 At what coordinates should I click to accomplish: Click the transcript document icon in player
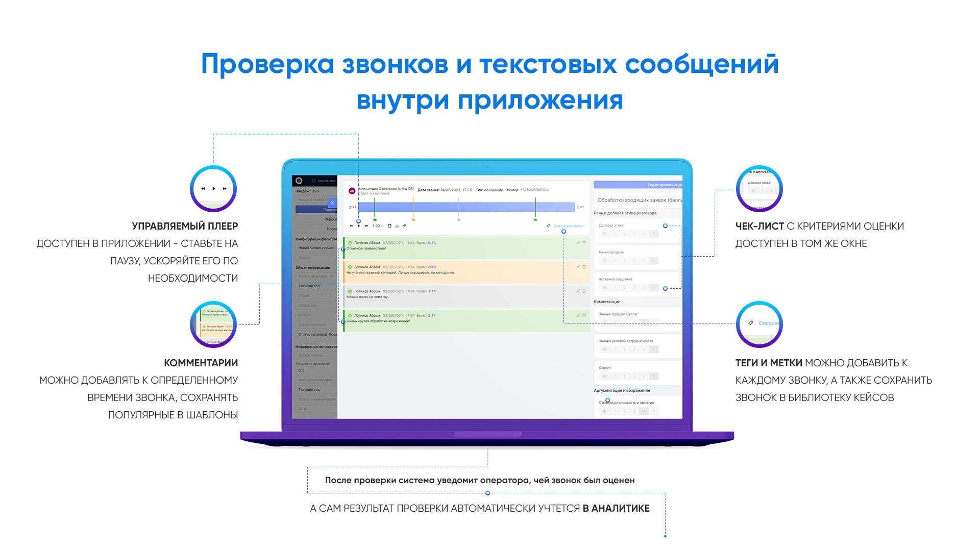390,226
